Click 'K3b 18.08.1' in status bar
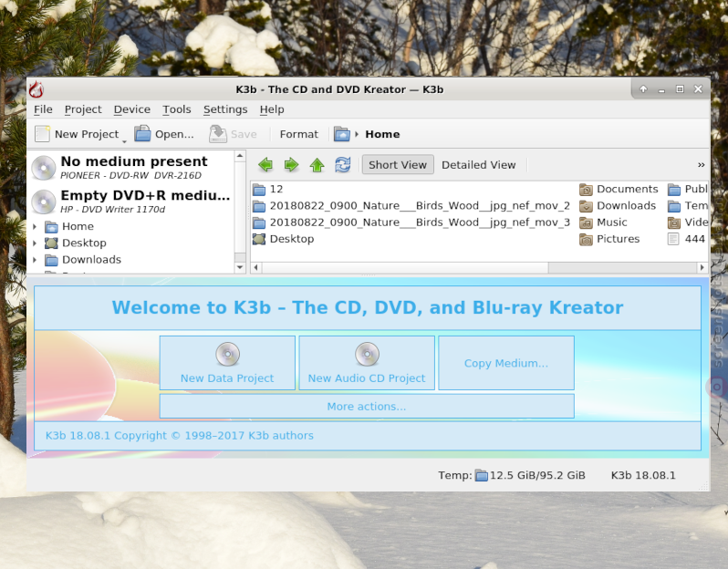 643,476
